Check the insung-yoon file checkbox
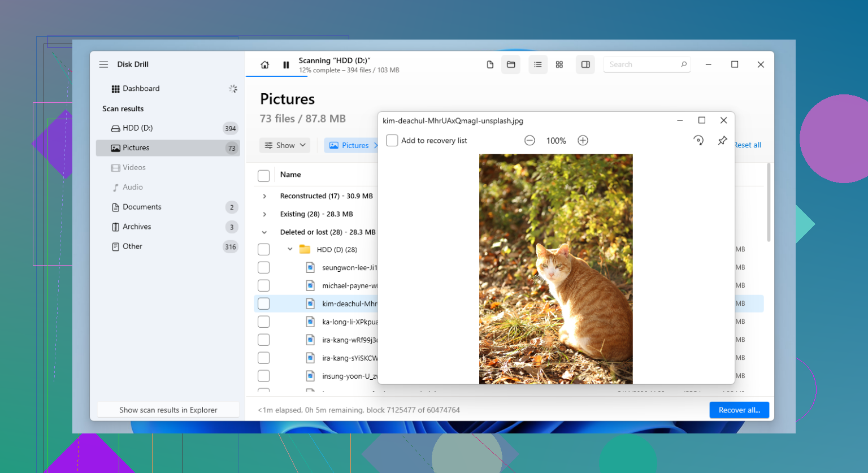The height and width of the screenshot is (473, 868). tap(264, 376)
